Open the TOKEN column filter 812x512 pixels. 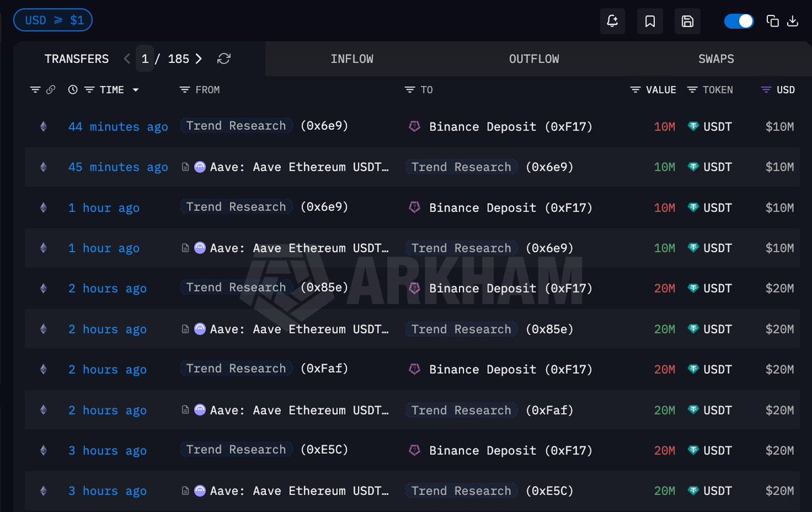(692, 90)
